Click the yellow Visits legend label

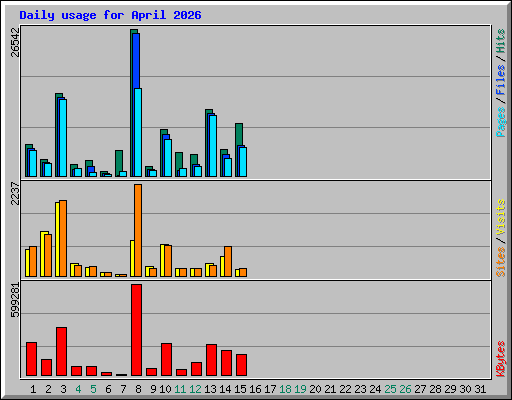(501, 218)
